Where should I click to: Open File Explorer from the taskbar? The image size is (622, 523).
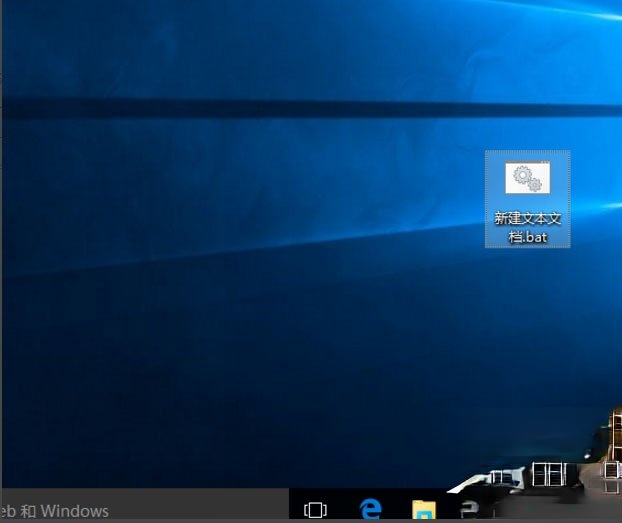coord(424,511)
